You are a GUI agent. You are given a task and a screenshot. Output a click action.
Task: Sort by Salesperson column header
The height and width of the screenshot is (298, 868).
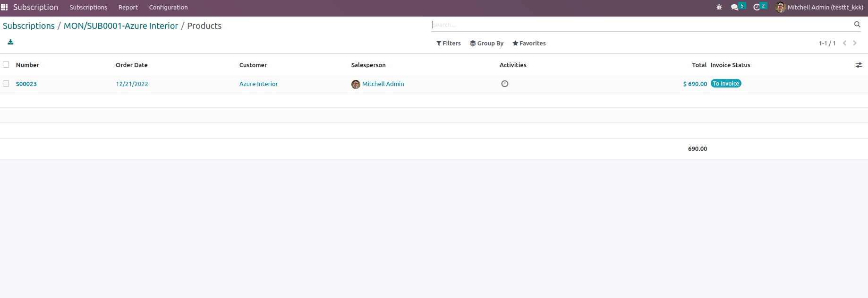(368, 65)
